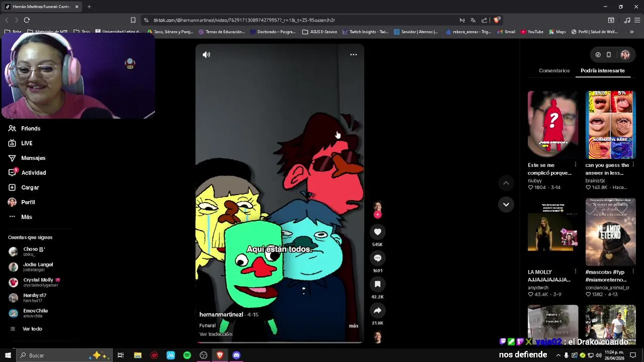Open LIVE in the TikTok sidebar

(x=27, y=143)
